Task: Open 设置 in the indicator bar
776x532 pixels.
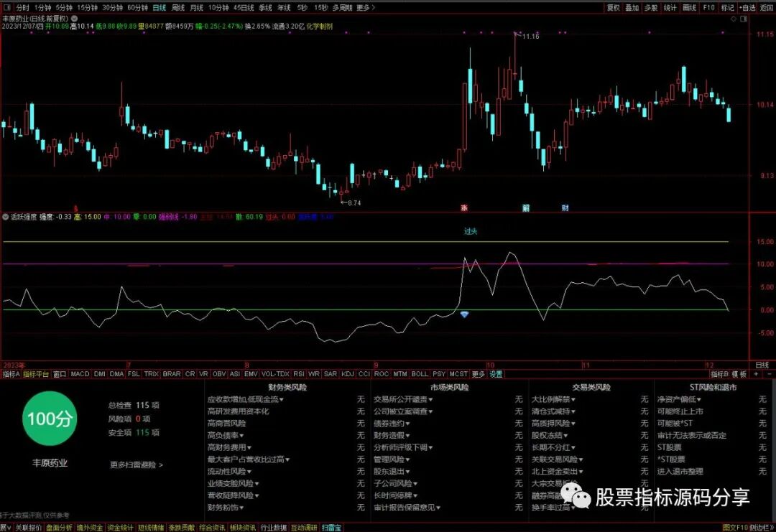Action: (x=496, y=374)
